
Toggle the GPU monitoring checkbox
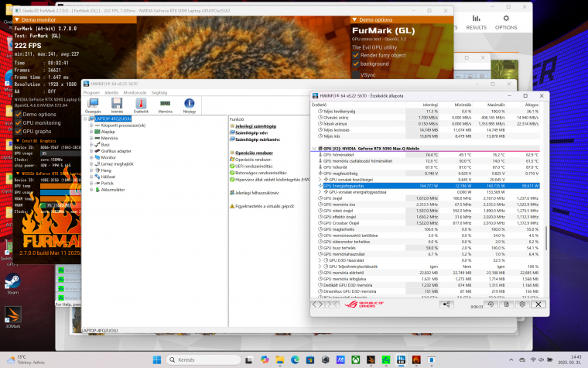[x=18, y=122]
